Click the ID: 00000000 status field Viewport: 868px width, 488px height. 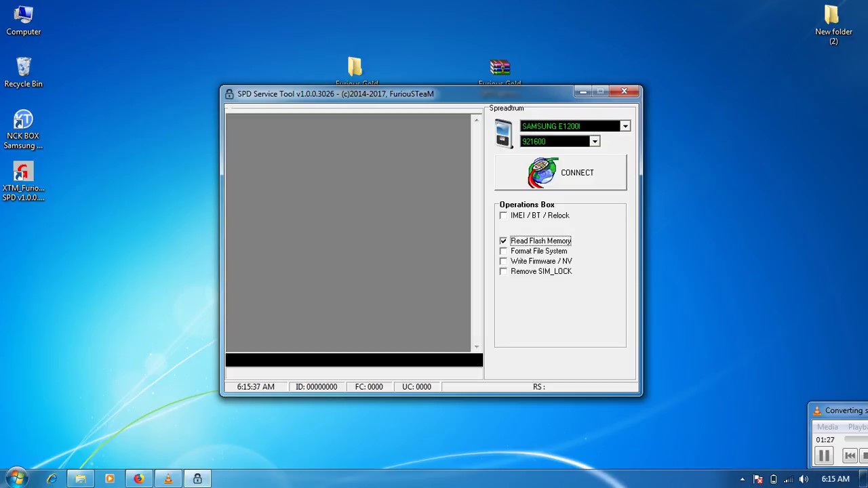pos(316,387)
